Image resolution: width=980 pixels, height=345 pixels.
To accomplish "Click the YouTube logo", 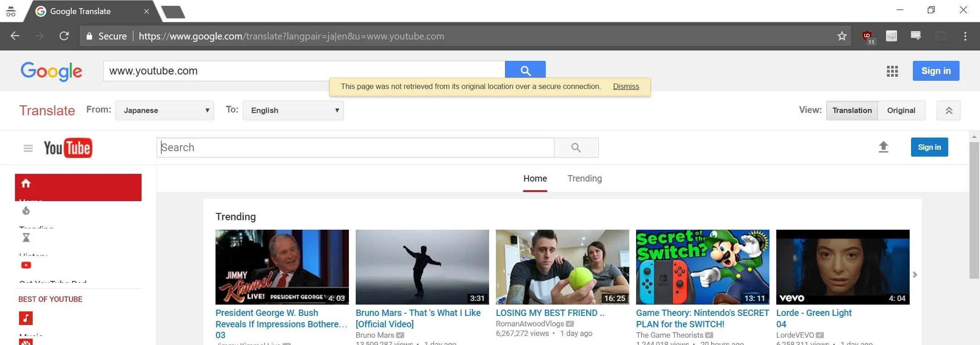I will click(x=68, y=148).
